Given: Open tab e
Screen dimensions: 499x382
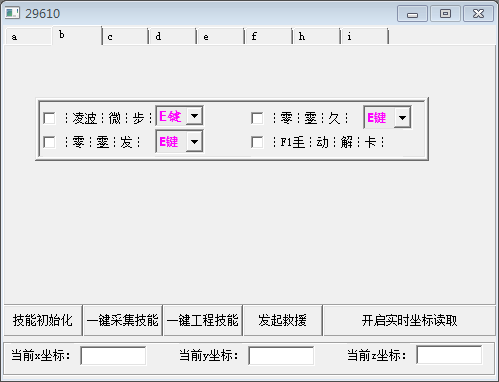Looking at the screenshot, I should 220,36.
